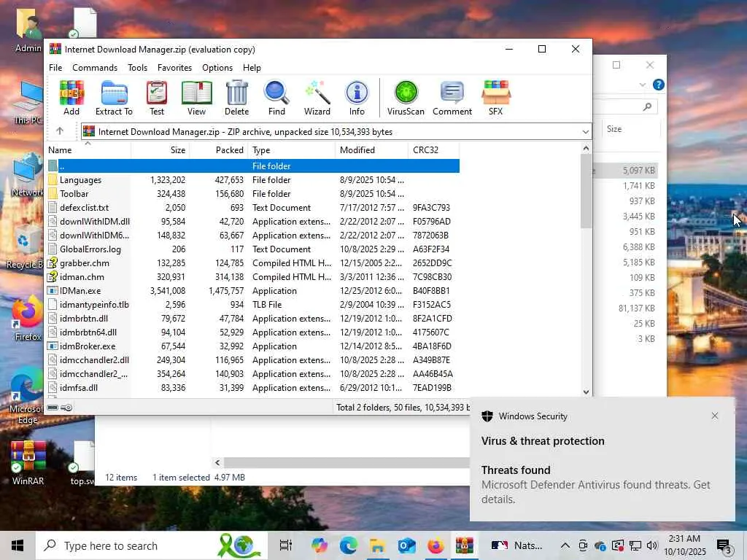Select IDMan.exe application icon

(53, 291)
